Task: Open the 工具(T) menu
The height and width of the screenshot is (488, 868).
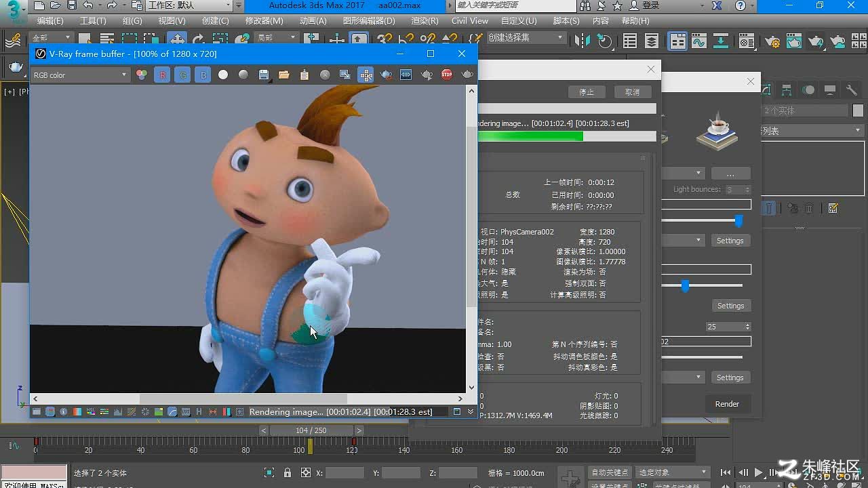Action: 93,21
